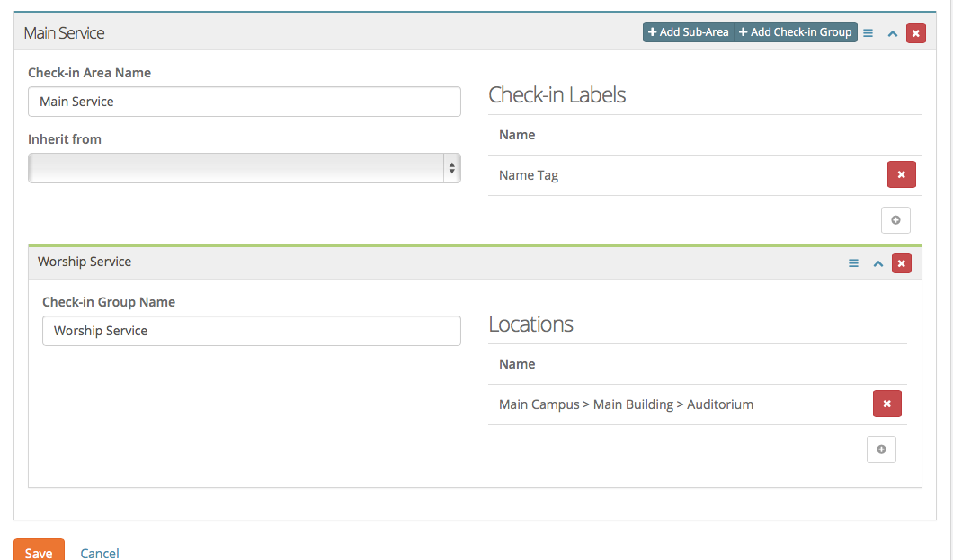Image resolution: width=953 pixels, height=560 pixels.
Task: Remove the Name Tag label
Action: [901, 174]
